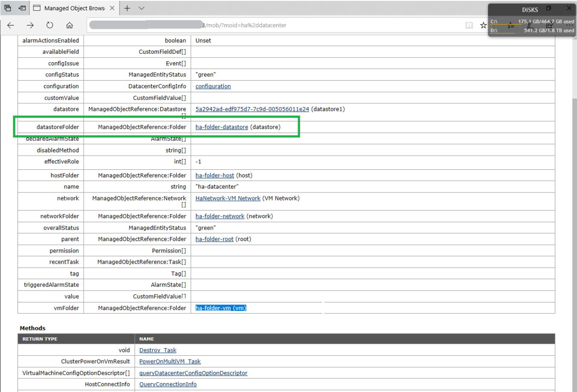Click the ha-folder-vm link
The image size is (577, 392).
point(220,308)
